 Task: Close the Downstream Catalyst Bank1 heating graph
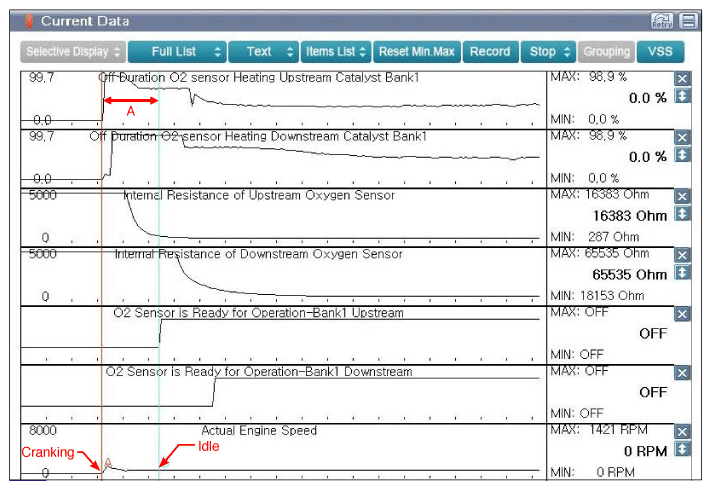(683, 137)
